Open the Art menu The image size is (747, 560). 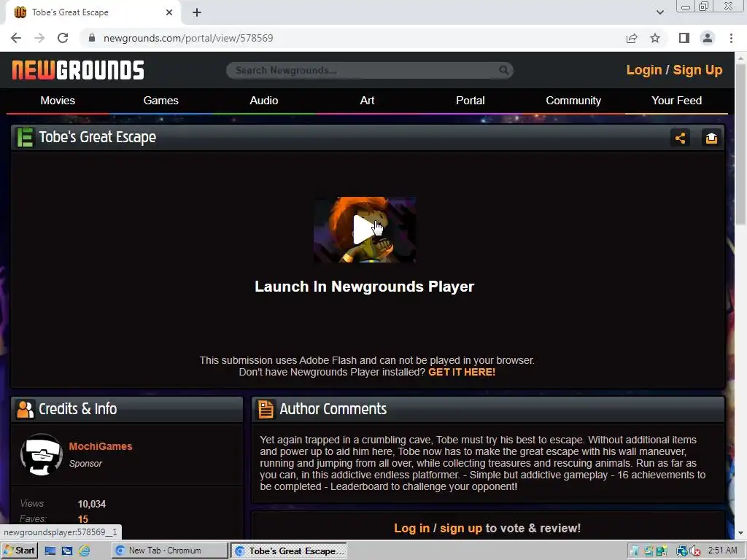click(367, 101)
